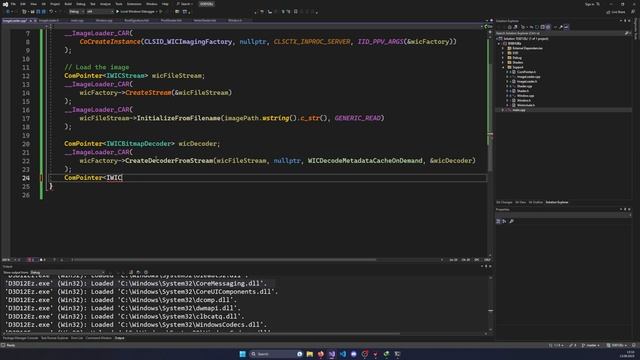
Task: Toggle bookmark icon in the text editor toolbar
Action: 296,12
